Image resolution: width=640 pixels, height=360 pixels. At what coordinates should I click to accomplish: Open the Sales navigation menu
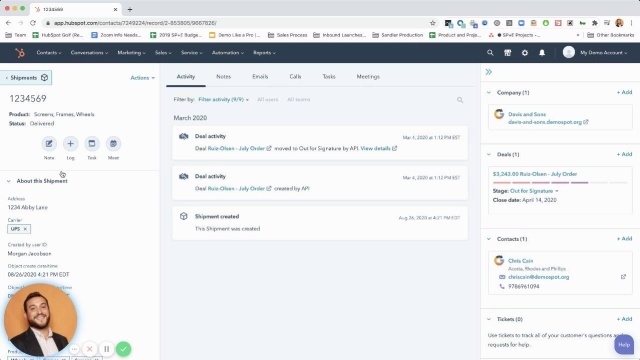click(163, 53)
